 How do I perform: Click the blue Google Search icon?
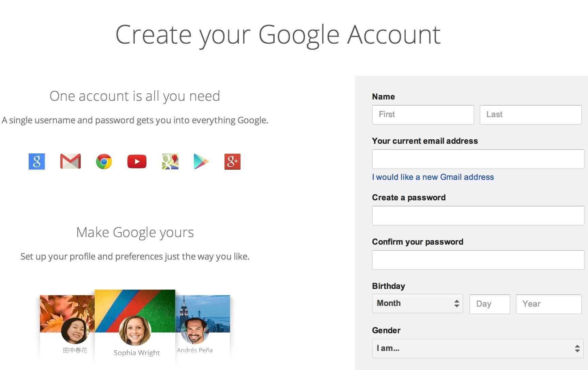(x=37, y=161)
